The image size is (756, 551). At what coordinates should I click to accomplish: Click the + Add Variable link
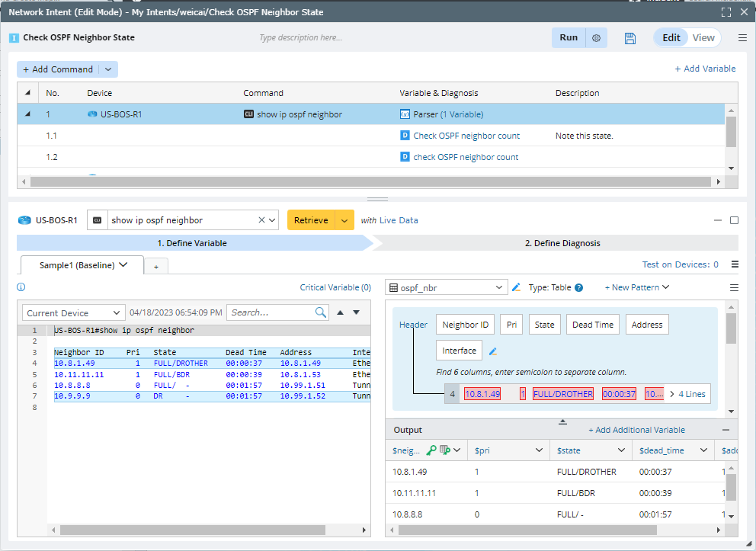coord(705,69)
